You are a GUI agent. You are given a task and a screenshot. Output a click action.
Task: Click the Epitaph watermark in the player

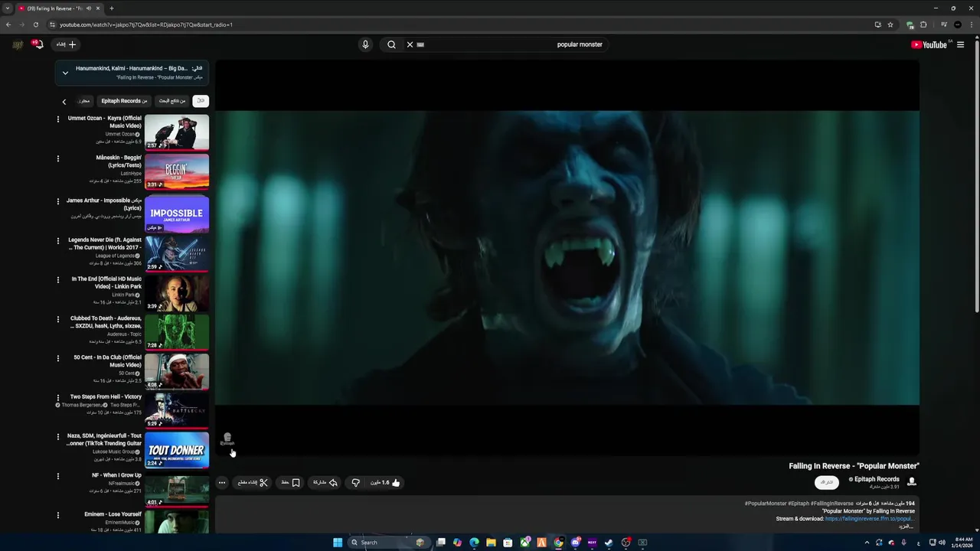click(x=227, y=439)
